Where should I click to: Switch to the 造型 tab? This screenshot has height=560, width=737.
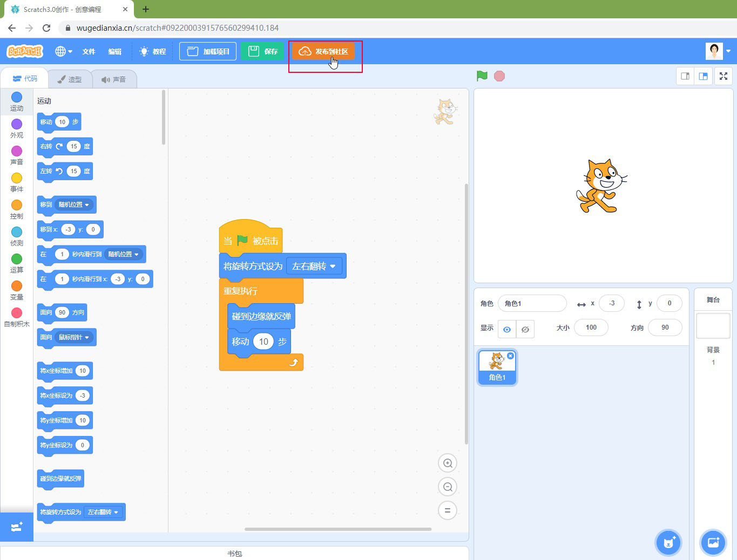point(69,79)
